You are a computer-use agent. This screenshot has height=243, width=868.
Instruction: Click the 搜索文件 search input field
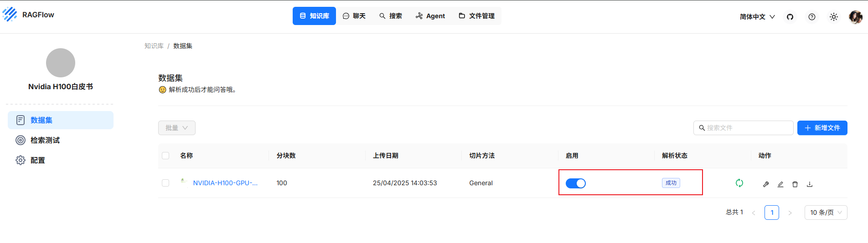(744, 128)
